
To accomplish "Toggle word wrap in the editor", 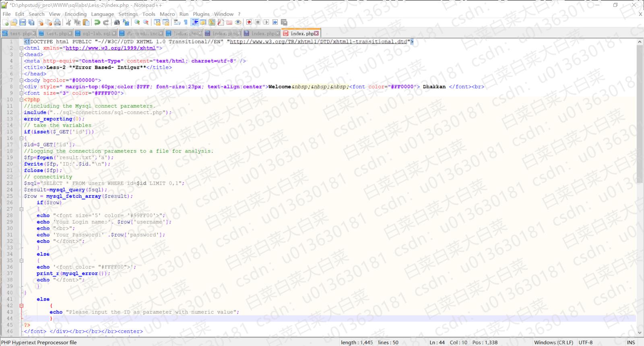I will (177, 22).
